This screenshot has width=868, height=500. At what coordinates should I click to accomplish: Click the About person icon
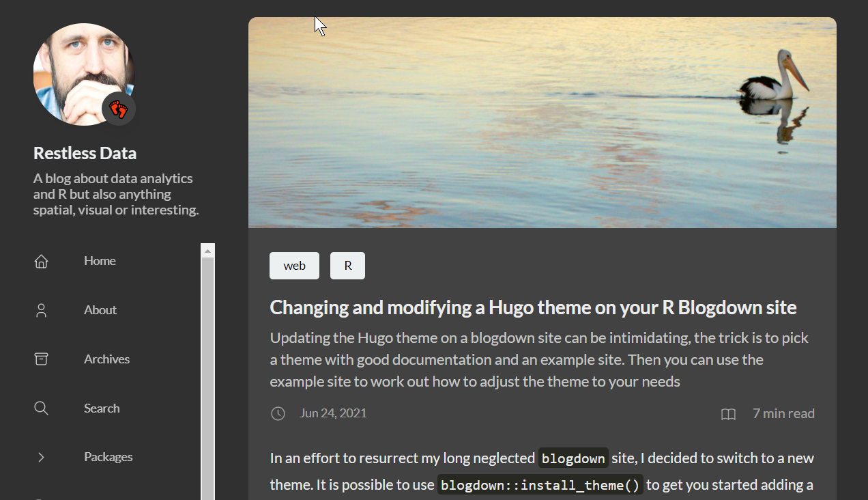tap(41, 310)
